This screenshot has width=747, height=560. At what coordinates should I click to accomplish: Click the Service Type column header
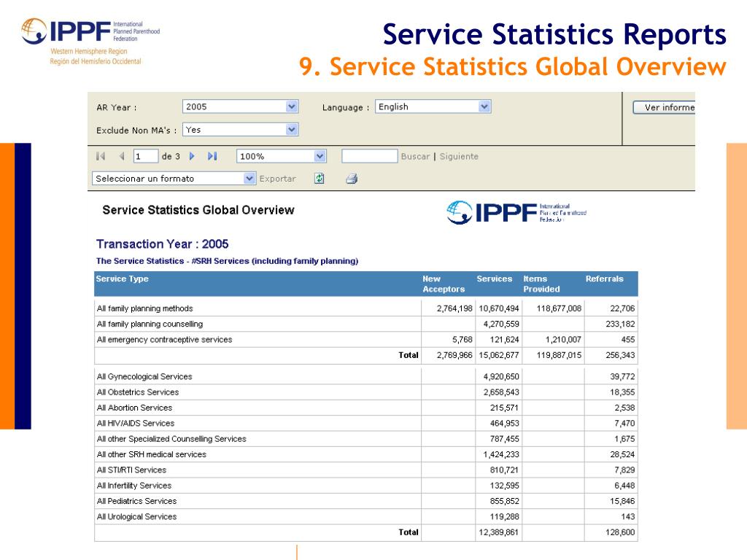tap(122, 279)
